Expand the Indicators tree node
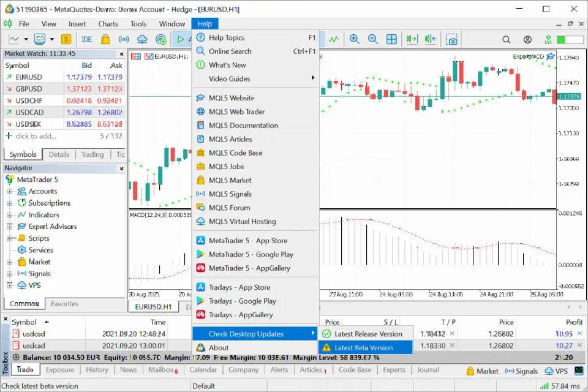Viewport: 588px width, 392px height. [10, 215]
